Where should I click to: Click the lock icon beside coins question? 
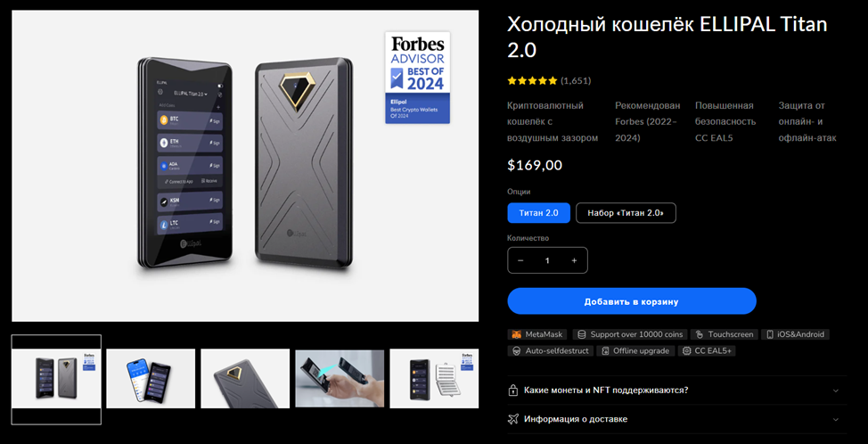coord(512,391)
